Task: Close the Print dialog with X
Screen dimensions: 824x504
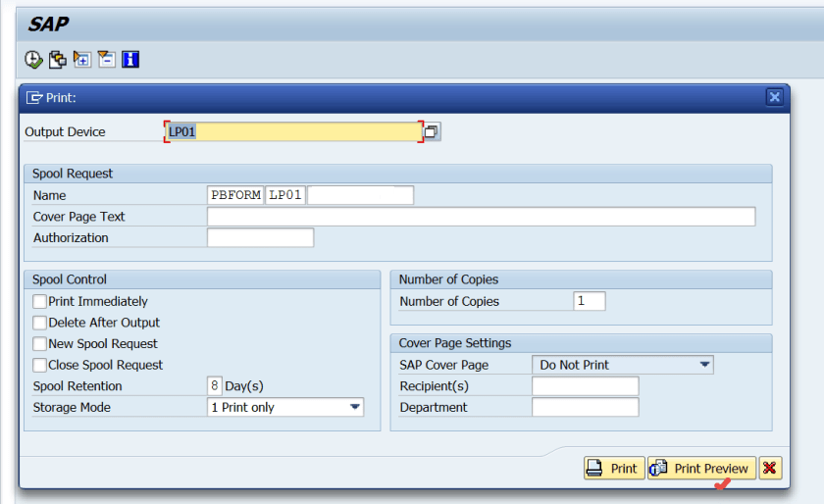Action: coord(774,97)
